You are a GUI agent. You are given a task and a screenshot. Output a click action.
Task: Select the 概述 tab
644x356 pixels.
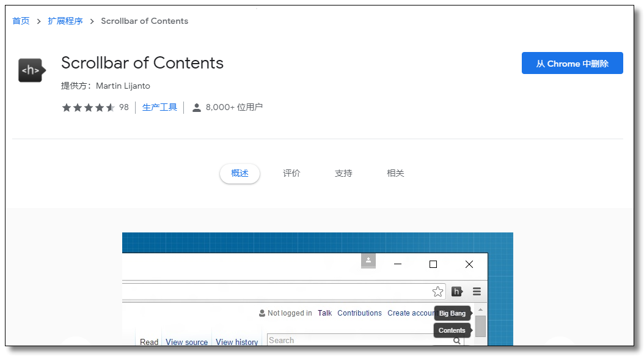click(240, 174)
